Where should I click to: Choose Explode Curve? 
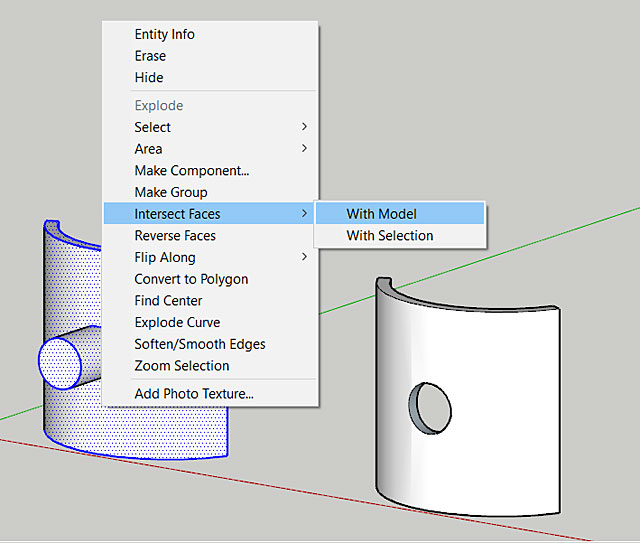click(177, 323)
